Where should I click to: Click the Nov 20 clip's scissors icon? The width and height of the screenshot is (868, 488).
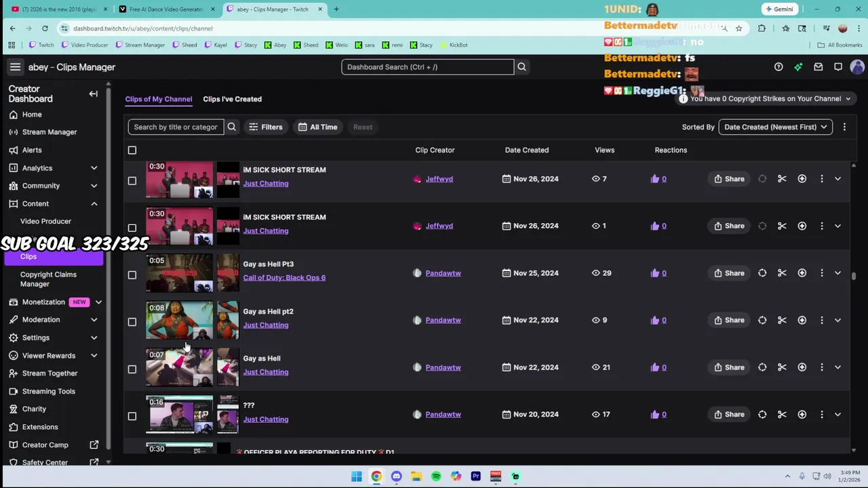(x=782, y=414)
